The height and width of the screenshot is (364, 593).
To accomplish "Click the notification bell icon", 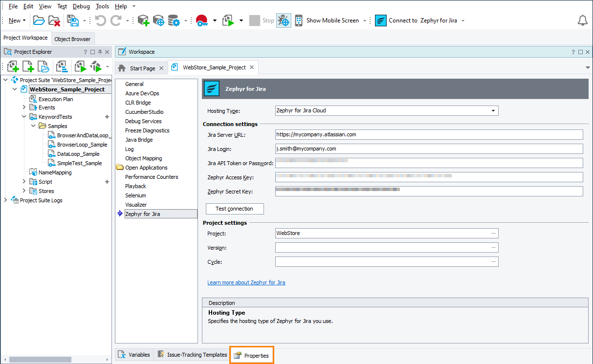I will pos(583,21).
